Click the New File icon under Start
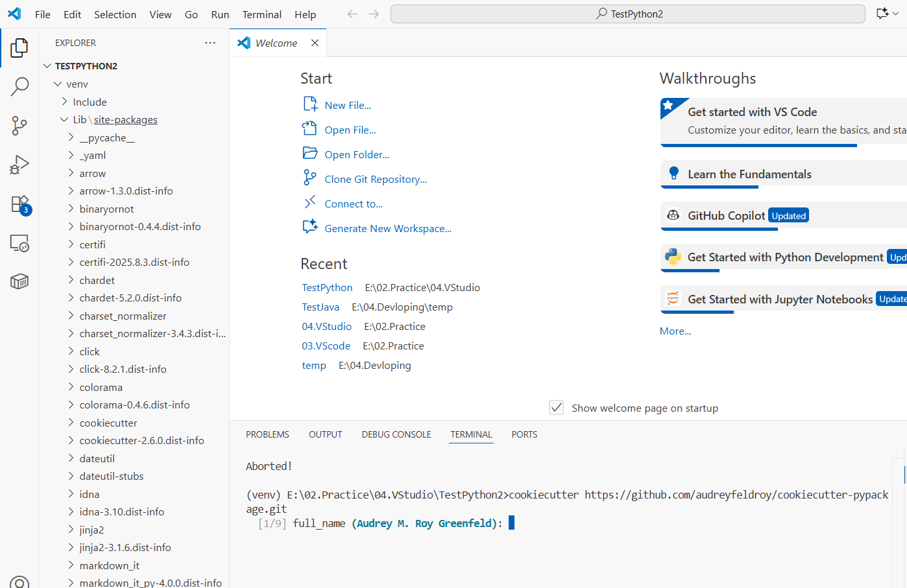907x588 pixels. (310, 104)
